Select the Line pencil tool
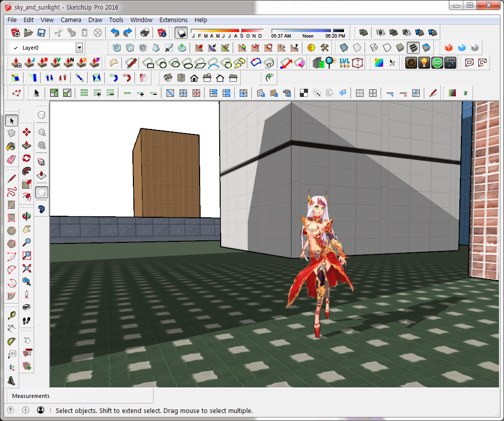Screen dimensions: 504x421 [11, 179]
